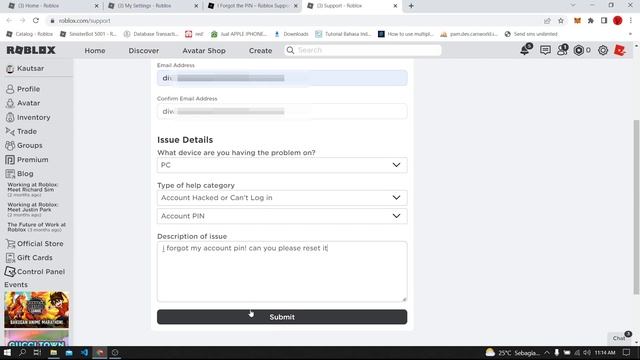
Task: Open the extensions puzzle icon
Action: 591,20
